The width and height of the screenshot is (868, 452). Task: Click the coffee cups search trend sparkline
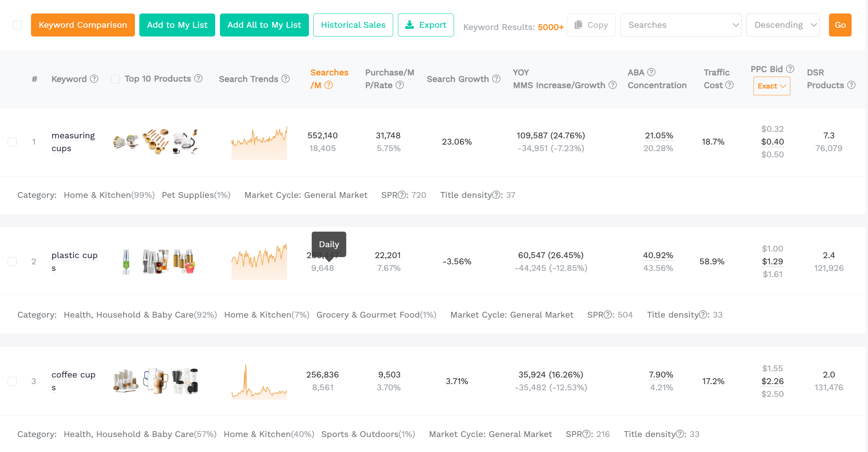pyautogui.click(x=259, y=381)
